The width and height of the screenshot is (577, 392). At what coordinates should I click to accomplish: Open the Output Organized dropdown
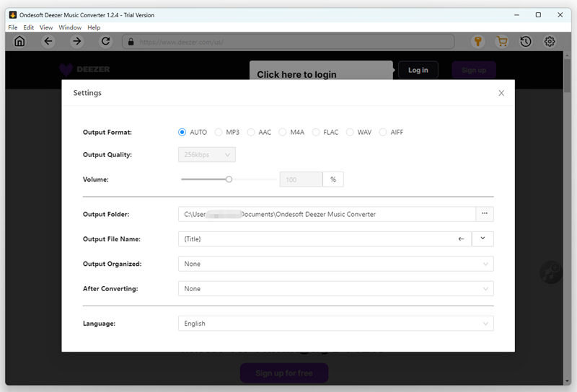click(x=335, y=264)
